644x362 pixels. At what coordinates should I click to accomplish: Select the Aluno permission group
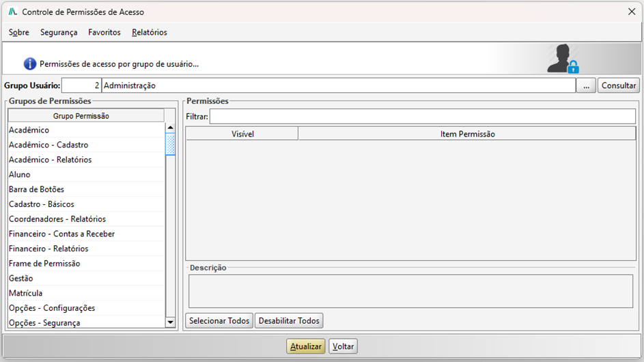[x=86, y=174]
